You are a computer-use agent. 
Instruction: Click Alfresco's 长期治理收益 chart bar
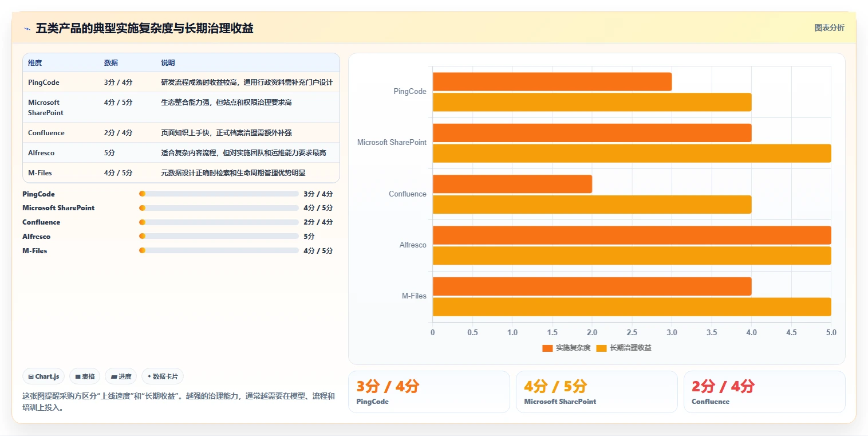632,256
